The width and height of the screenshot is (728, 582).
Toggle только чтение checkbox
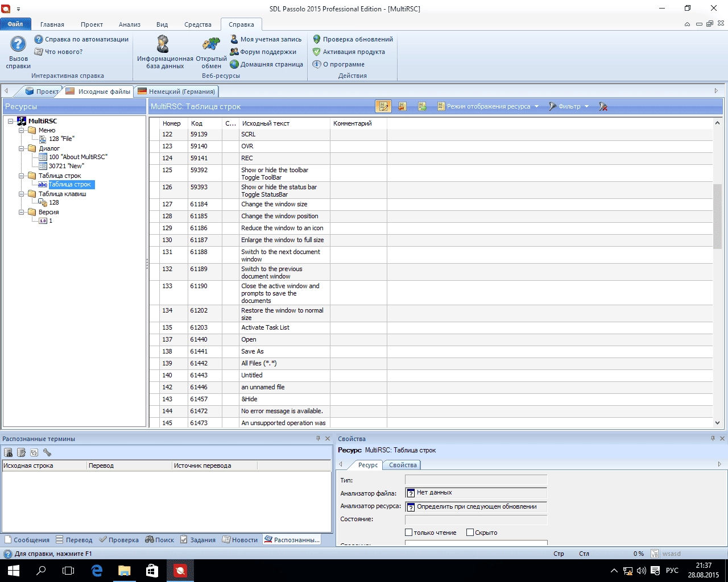(408, 533)
